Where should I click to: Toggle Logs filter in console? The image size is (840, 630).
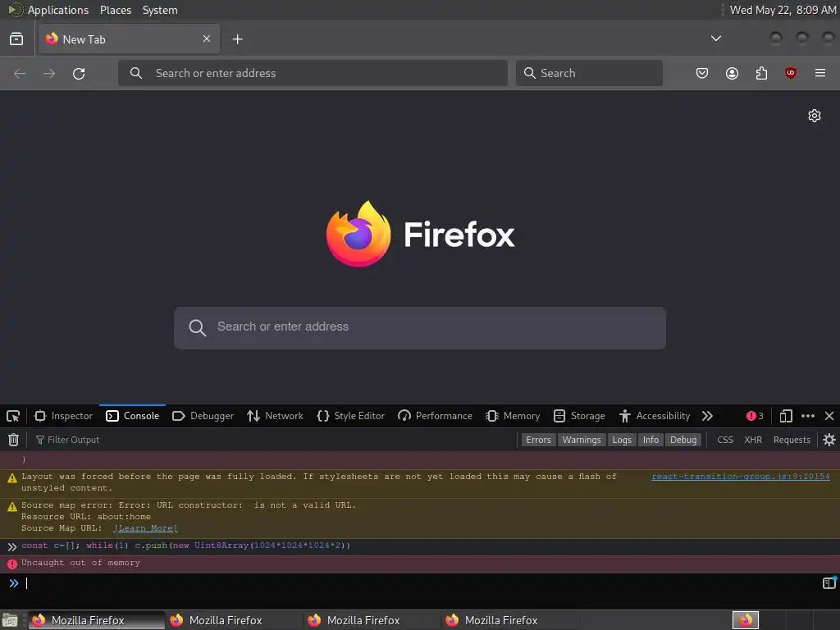(x=622, y=440)
